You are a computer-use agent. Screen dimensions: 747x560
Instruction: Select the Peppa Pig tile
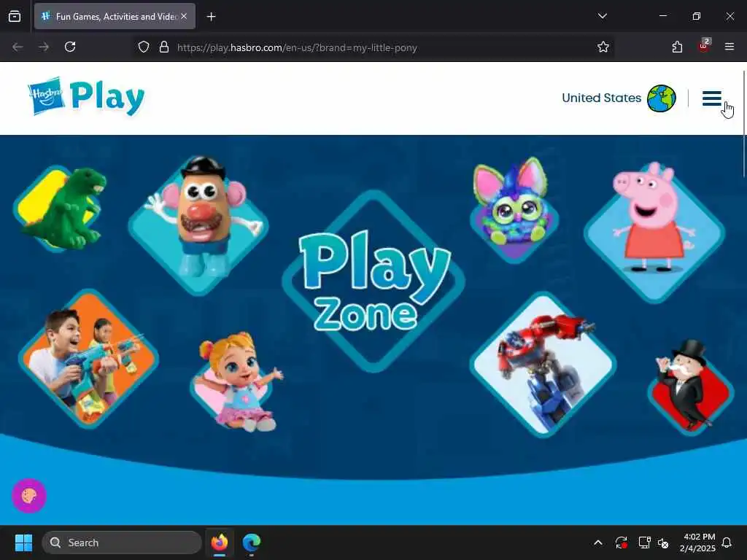click(x=654, y=231)
